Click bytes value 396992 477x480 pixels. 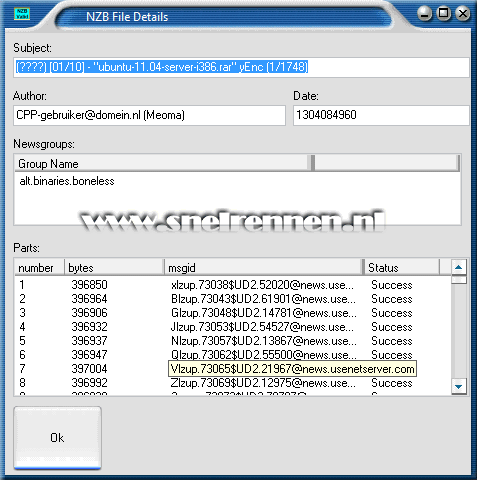[x=89, y=383]
